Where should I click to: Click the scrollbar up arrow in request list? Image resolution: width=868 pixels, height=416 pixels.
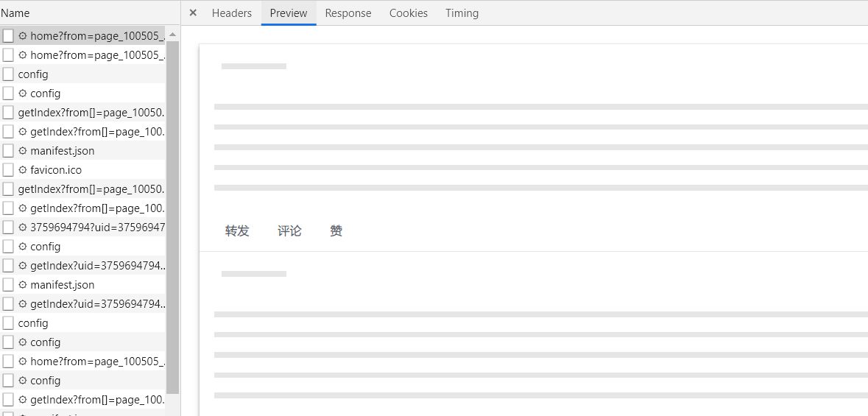click(172, 35)
